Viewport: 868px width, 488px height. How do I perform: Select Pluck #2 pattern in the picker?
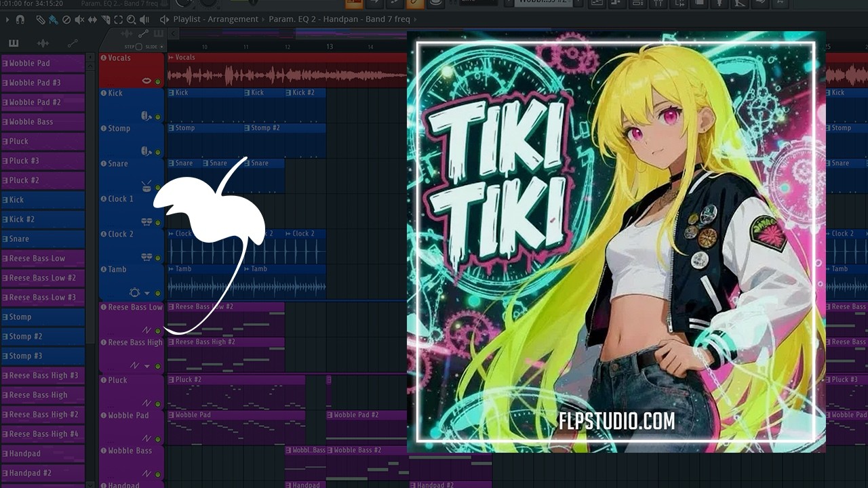coord(43,180)
